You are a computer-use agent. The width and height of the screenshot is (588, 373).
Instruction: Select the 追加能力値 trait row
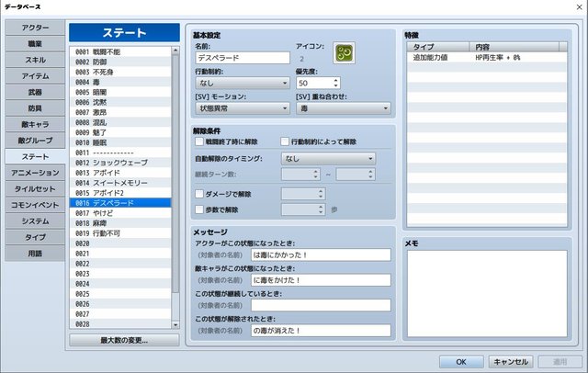coord(487,57)
